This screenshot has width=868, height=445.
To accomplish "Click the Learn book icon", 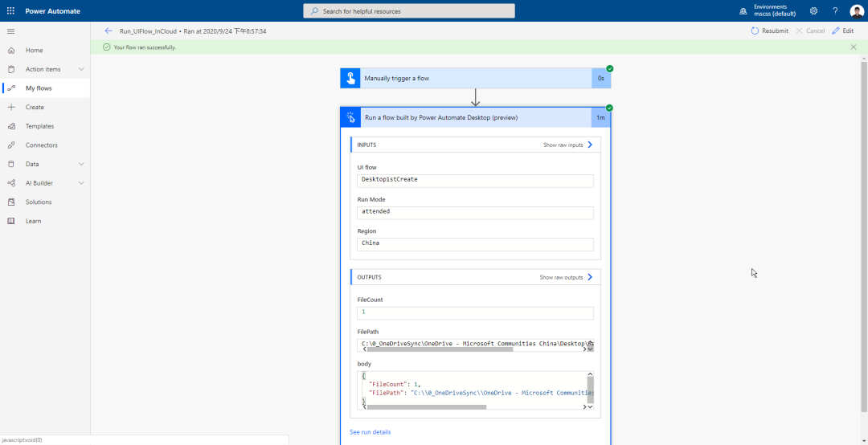I will tap(11, 221).
